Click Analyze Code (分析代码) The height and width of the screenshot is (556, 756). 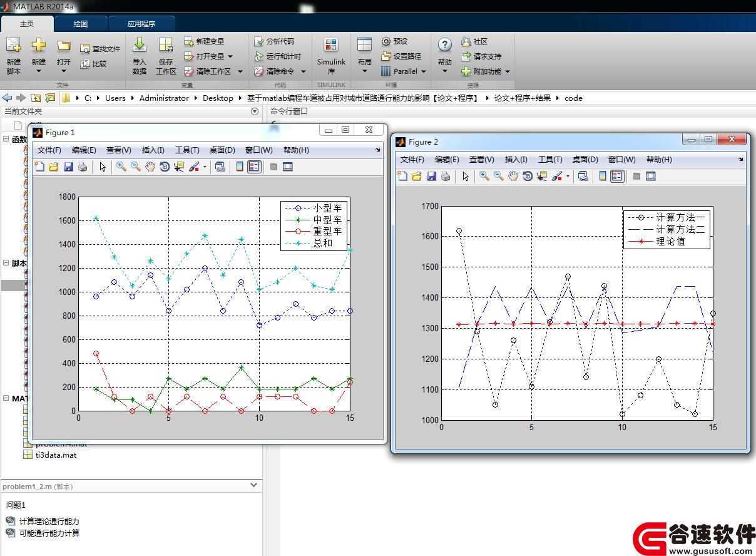point(273,41)
